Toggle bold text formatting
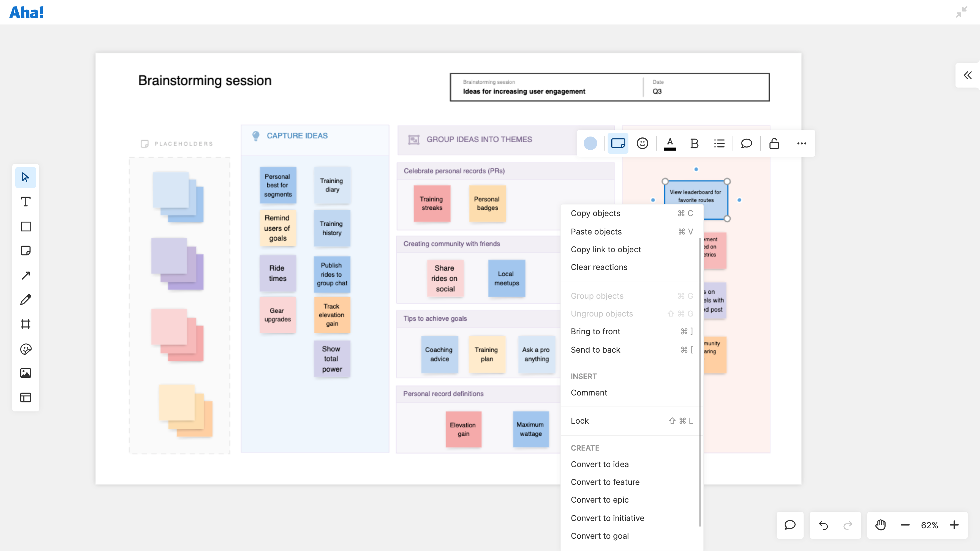This screenshot has height=551, width=980. [x=694, y=143]
